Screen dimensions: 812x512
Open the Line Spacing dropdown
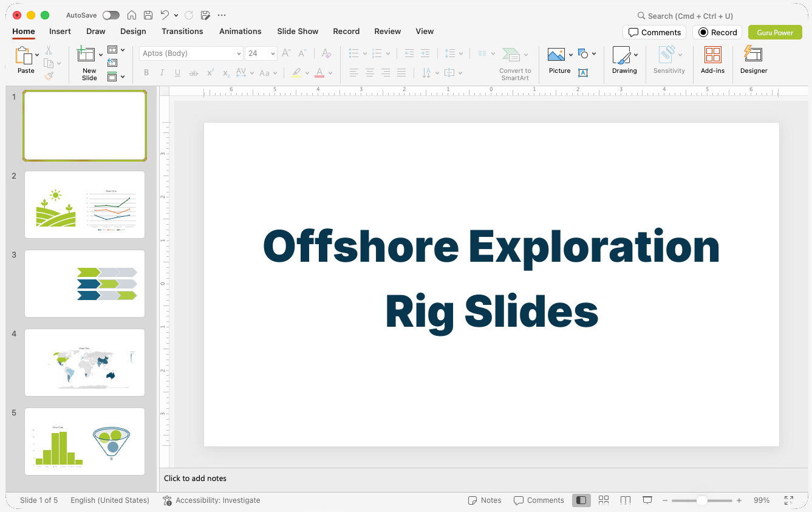pos(454,53)
